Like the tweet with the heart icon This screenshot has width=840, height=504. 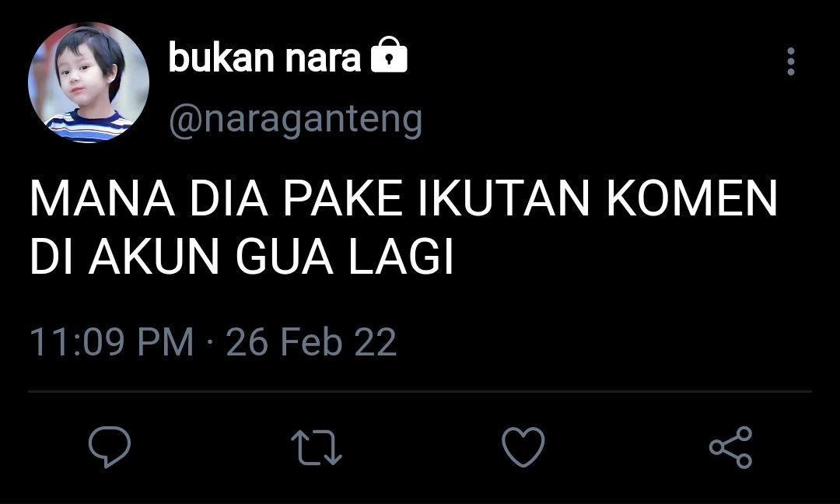pos(523,446)
